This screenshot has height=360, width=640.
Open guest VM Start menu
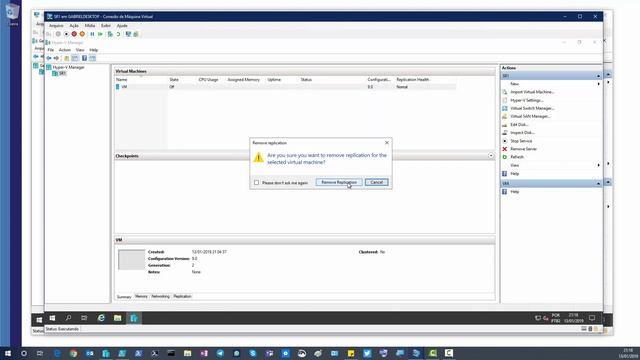coord(52,318)
